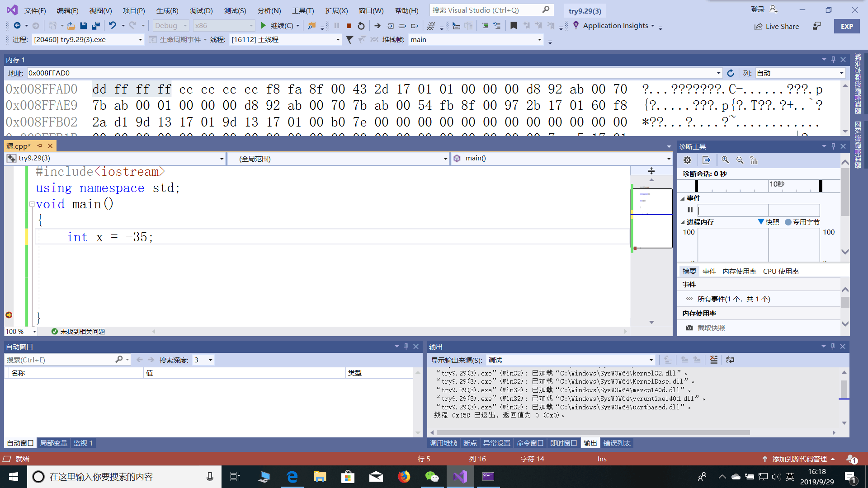Image resolution: width=868 pixels, height=488 pixels.
Task: Open file with the folder icon
Action: (71, 26)
